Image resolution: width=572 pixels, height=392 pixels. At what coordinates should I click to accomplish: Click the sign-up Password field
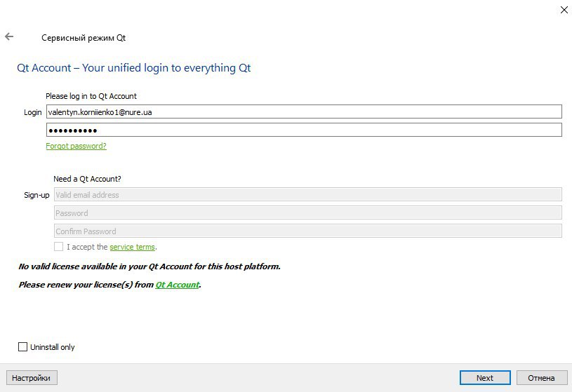point(308,213)
